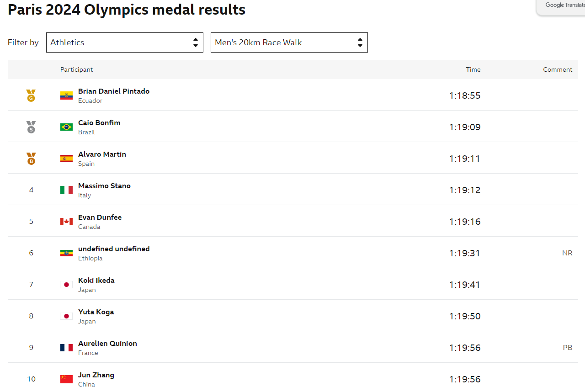
Task: Click the NR comment for Ethiopia's result
Action: point(567,253)
